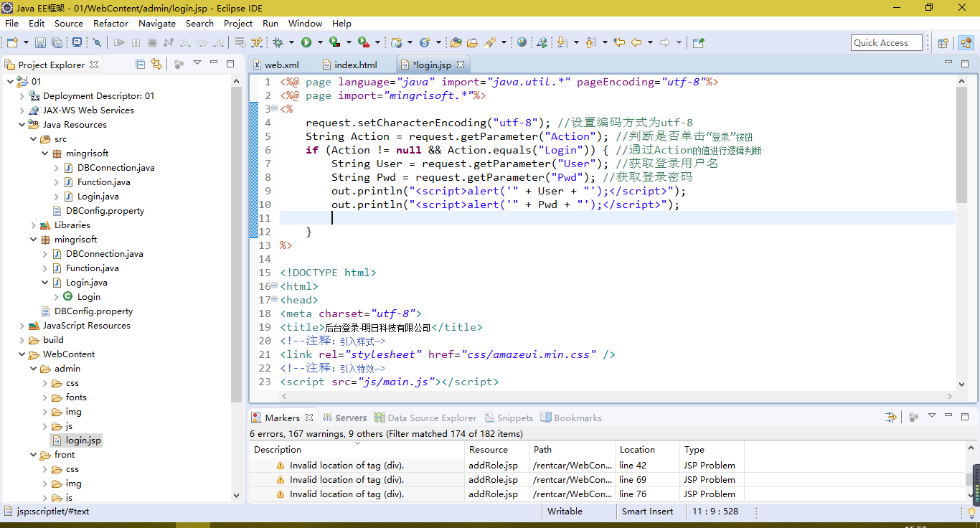Screen dimensions: 980x528
Task: Switch to the Servers tab
Action: (x=344, y=418)
